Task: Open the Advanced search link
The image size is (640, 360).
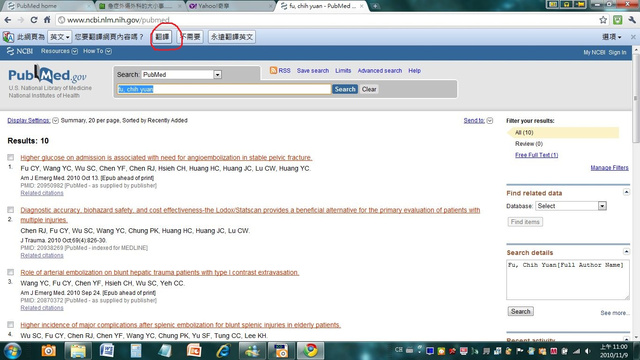Action: (380, 71)
